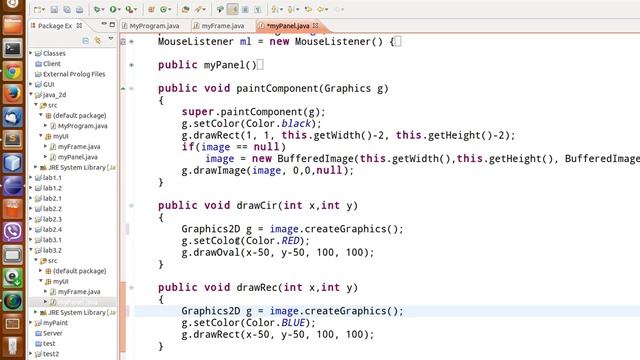Viewport: 640px width, 360px height.
Task: Open Sublime Text from the dock
Action: tap(13, 140)
